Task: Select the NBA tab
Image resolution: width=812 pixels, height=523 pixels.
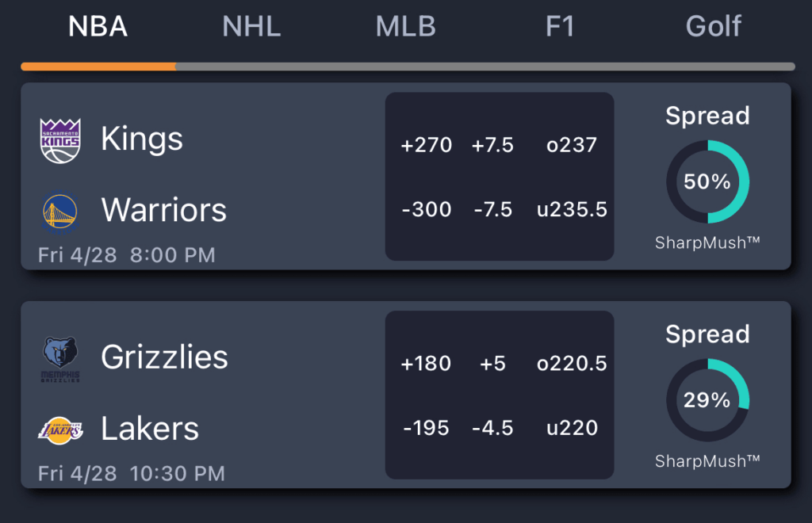Action: (97, 26)
